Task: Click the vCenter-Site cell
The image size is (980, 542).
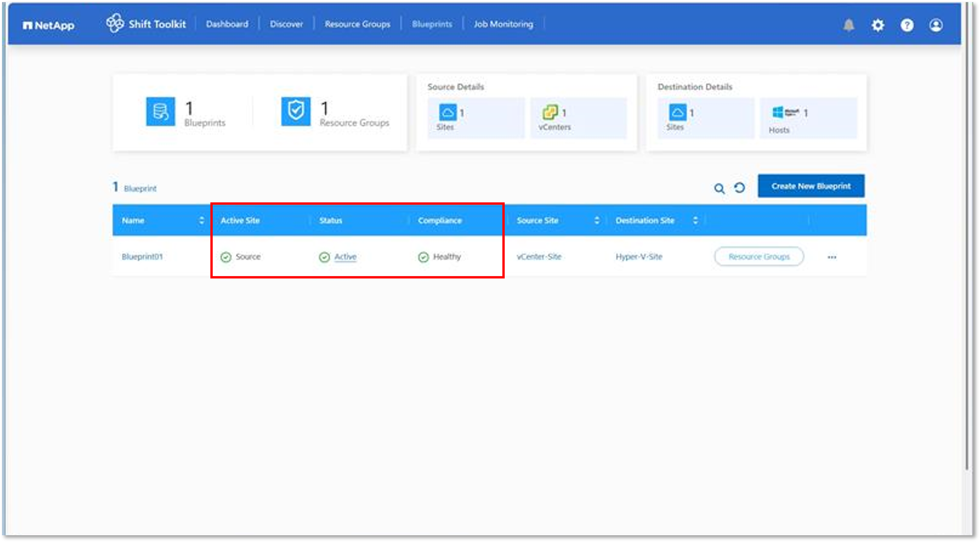Action: 539,257
